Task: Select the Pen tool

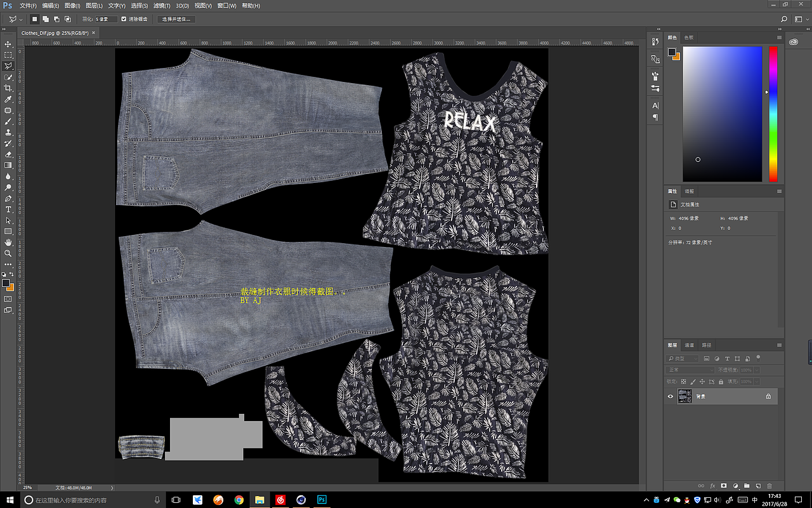Action: [8, 199]
